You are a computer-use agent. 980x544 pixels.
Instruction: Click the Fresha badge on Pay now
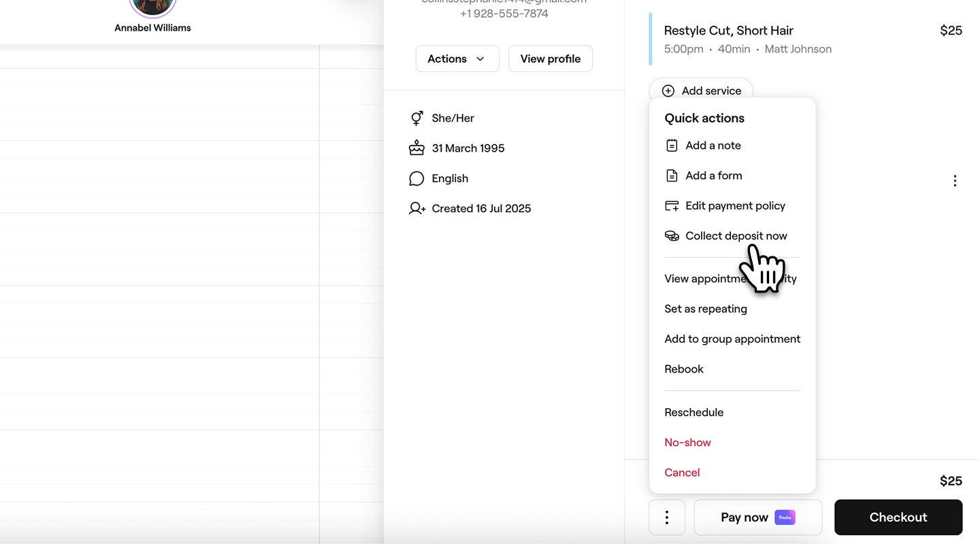pos(785,517)
